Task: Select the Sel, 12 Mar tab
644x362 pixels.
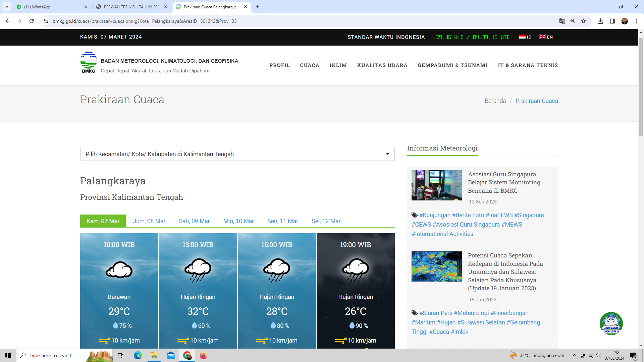Action: (x=326, y=221)
